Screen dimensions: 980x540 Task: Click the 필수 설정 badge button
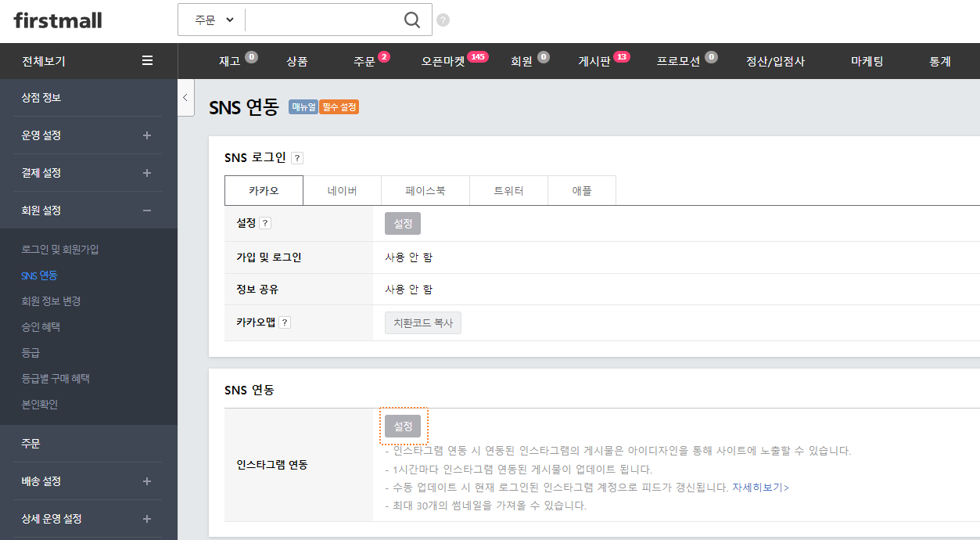point(339,107)
